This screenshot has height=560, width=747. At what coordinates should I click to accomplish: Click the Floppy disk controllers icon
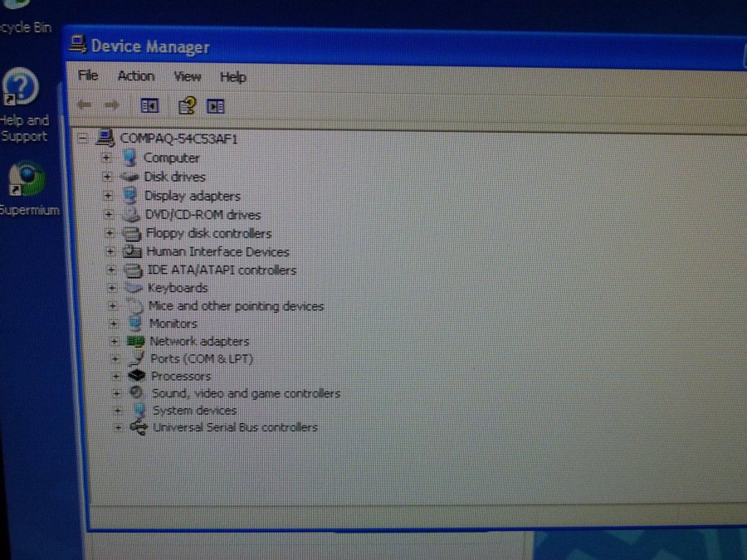tap(132, 233)
